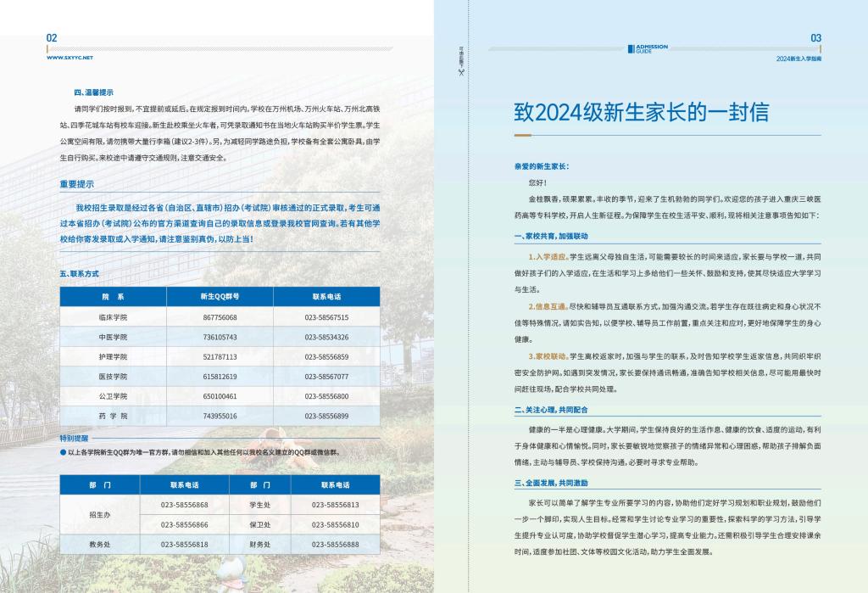Click QQ group number 743955016

coord(220,416)
